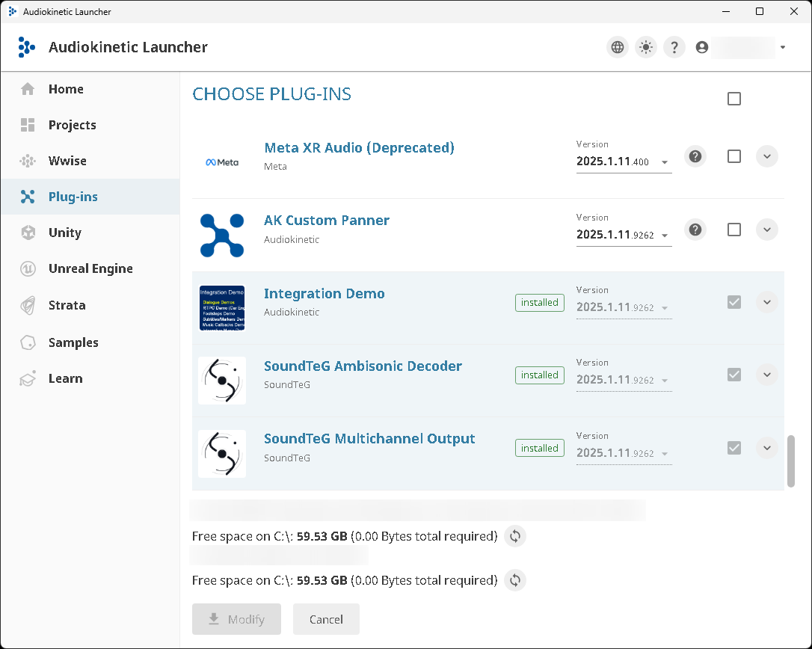
Task: Click the installed badge on SoundTeG Ambisonic Decoder
Action: click(540, 375)
